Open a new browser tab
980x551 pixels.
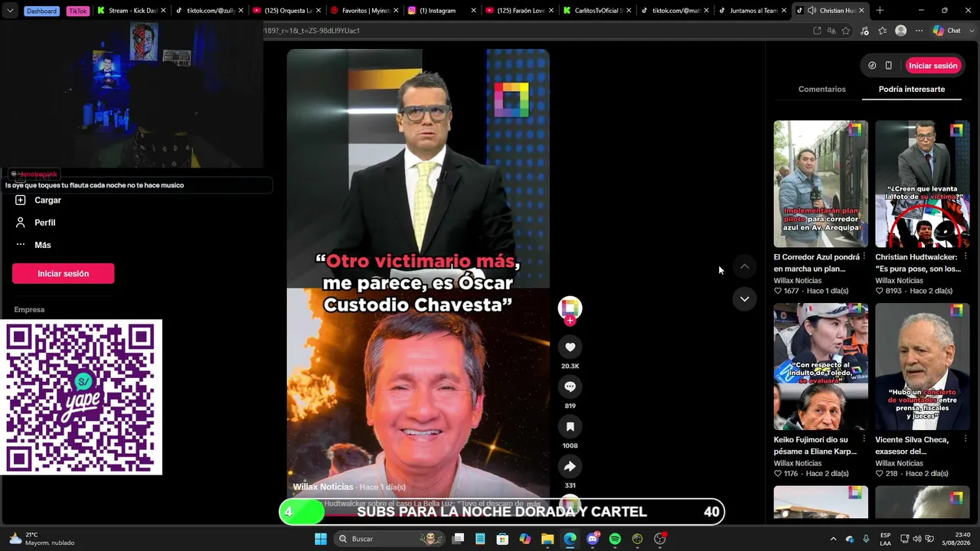click(880, 11)
